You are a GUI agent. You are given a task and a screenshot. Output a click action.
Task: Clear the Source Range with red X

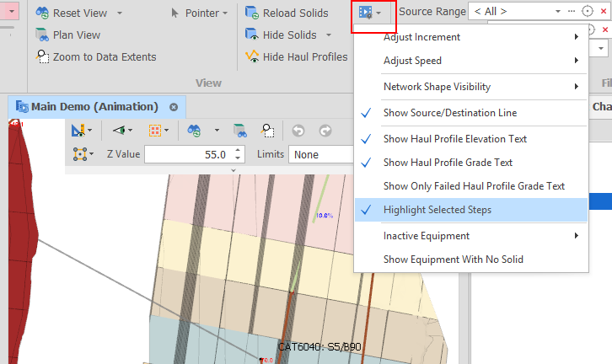tap(604, 11)
